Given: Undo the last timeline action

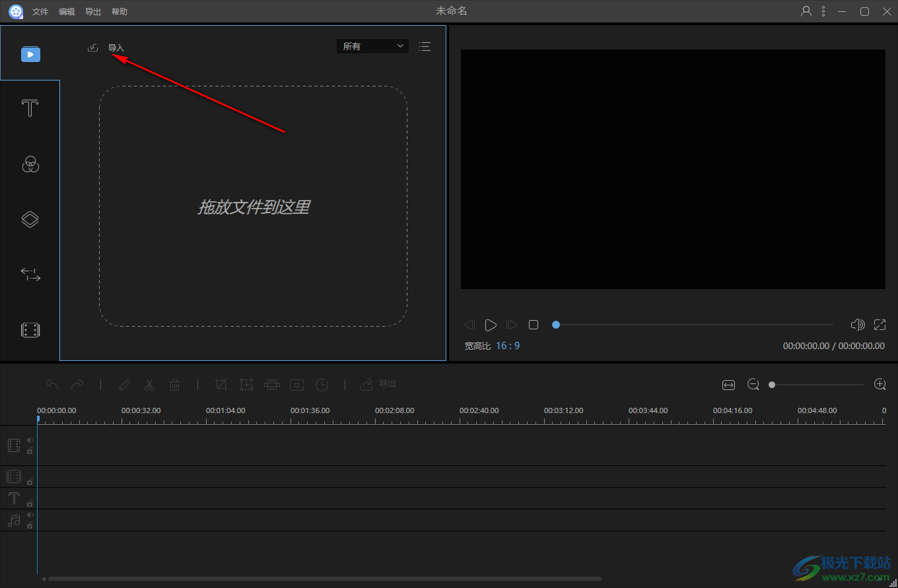Looking at the screenshot, I should coord(52,384).
